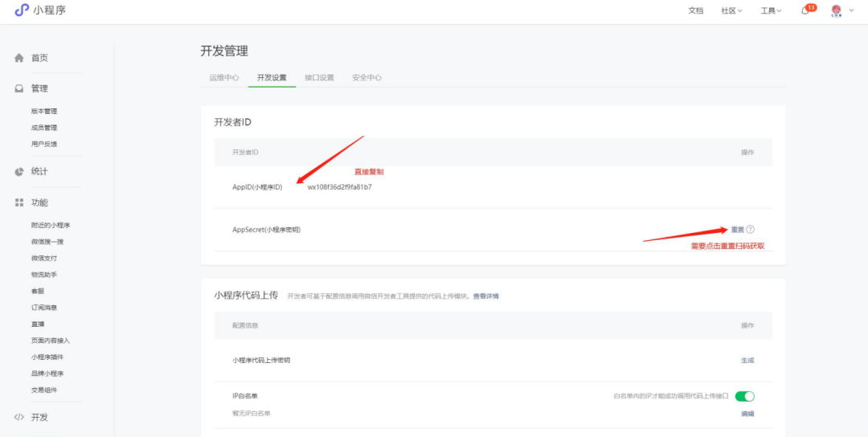This screenshot has height=437, width=868.
Task: Click the 管理 inbox icon in sidebar
Action: tap(19, 88)
